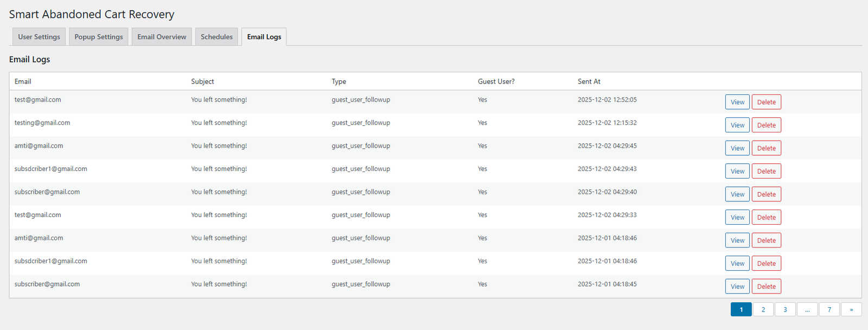This screenshot has width=868, height=330.
Task: Go to the Email Overview tab
Action: coord(162,37)
